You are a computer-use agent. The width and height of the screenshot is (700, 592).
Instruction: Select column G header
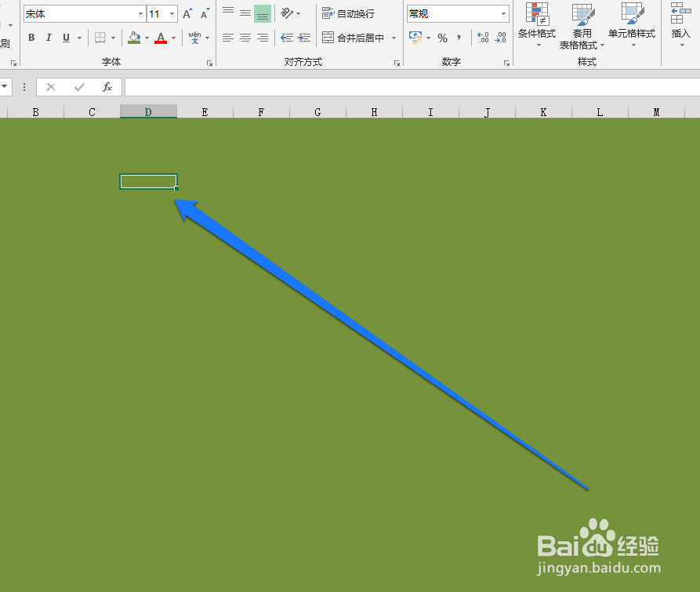click(x=317, y=112)
